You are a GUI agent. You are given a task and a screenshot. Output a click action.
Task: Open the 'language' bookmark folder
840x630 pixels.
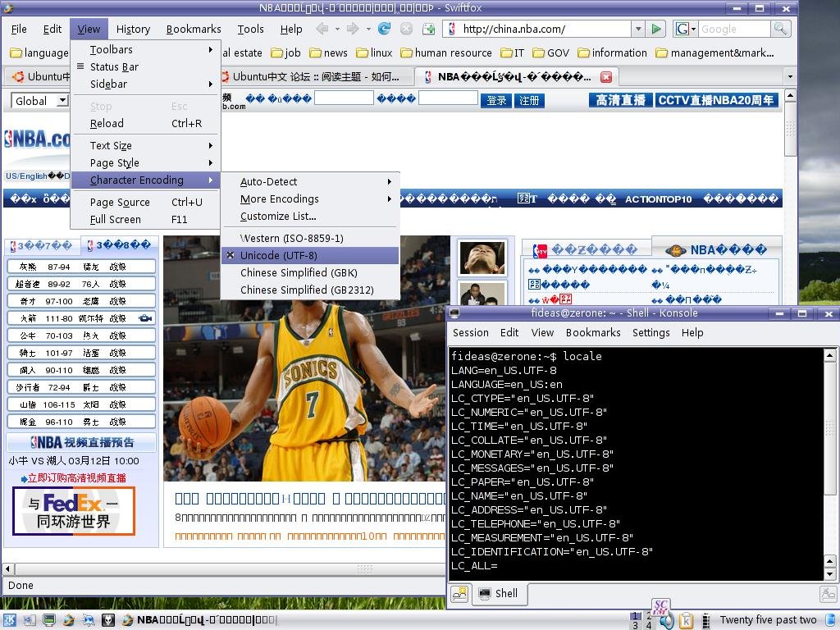[x=39, y=53]
